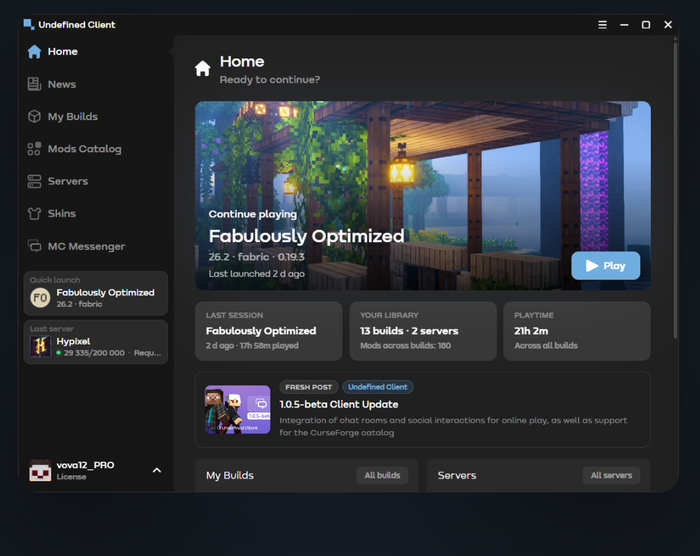
Task: Click the Skins shirt icon
Action: point(34,213)
